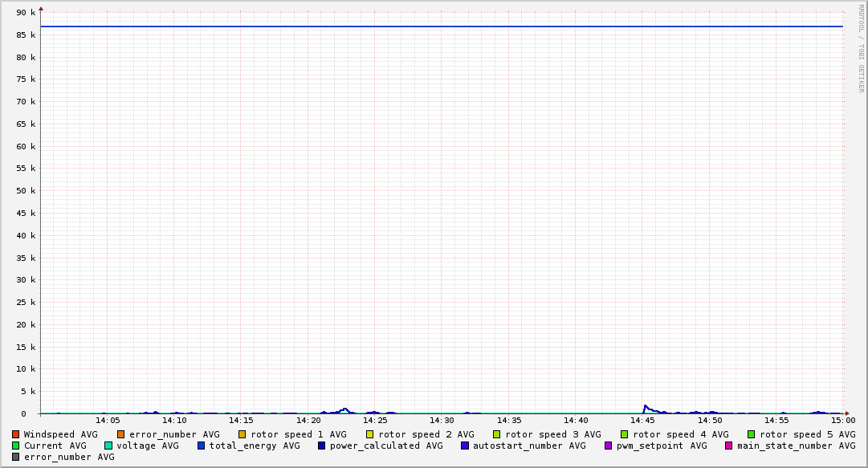Screen dimensions: 868x468
Task: Click the rotor speed 5 AVG label
Action: pos(807,434)
